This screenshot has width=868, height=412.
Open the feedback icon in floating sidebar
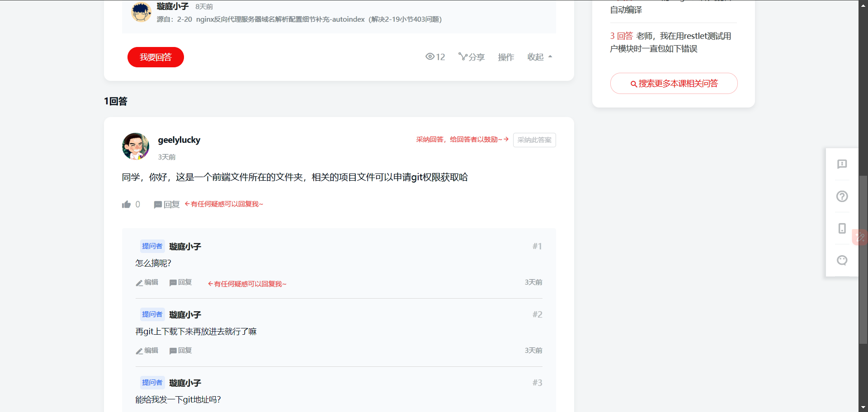coord(842,164)
